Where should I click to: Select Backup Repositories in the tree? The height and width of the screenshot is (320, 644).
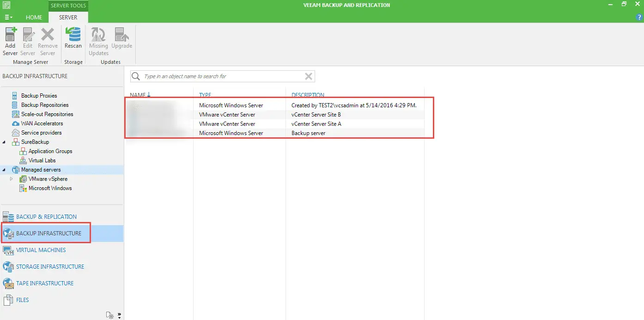(45, 105)
